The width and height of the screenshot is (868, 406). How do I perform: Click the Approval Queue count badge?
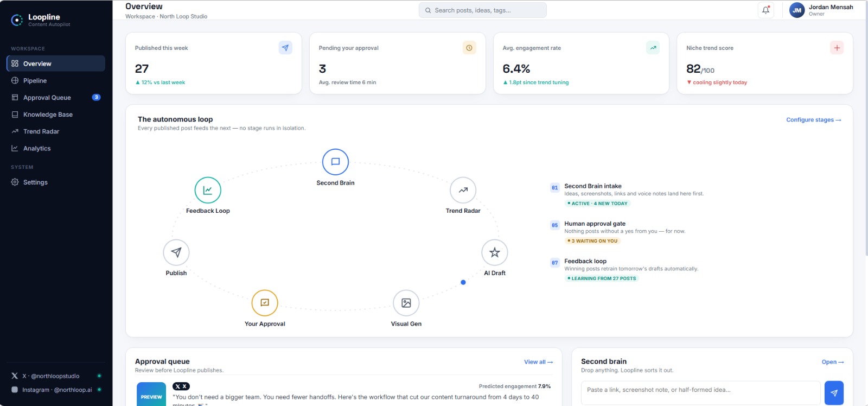(x=96, y=98)
